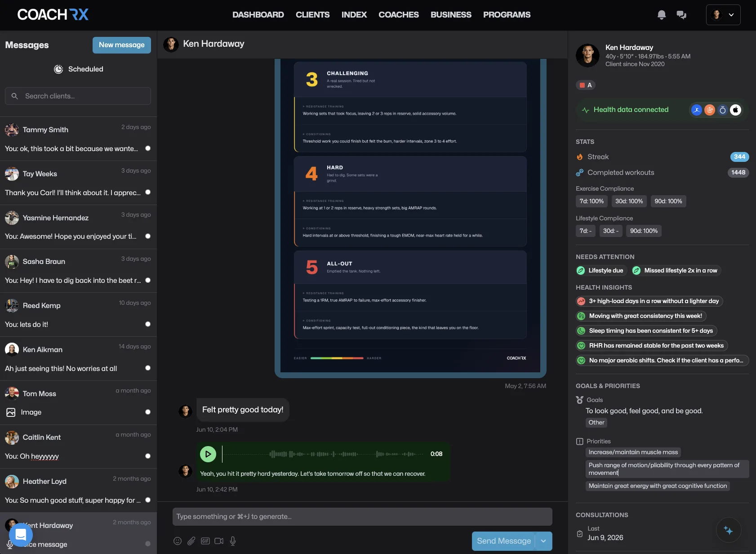Image resolution: width=756 pixels, height=554 pixels.
Task: Click the Lifestyle due attention tag
Action: coord(601,270)
